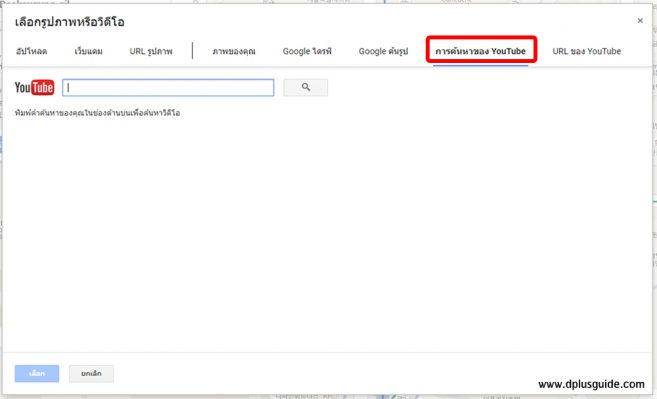Open the ภาพของคุณ tab
The width and height of the screenshot is (657, 399).
point(234,51)
